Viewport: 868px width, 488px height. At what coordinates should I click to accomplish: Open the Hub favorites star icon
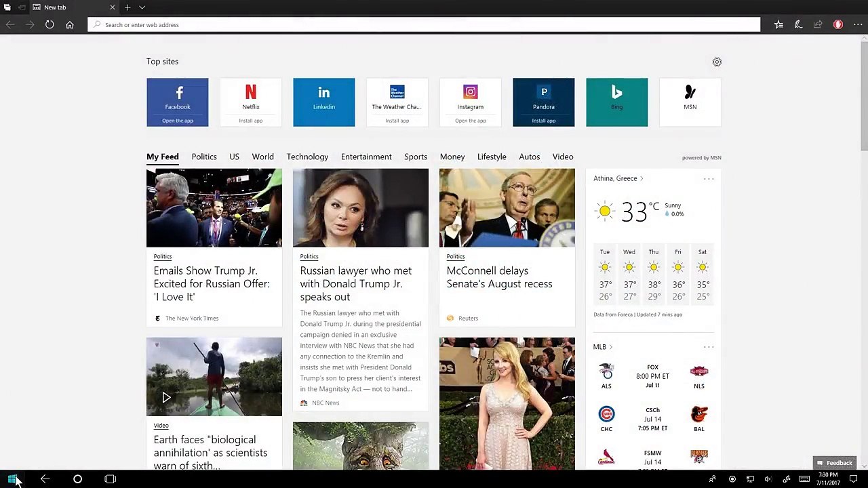(778, 24)
